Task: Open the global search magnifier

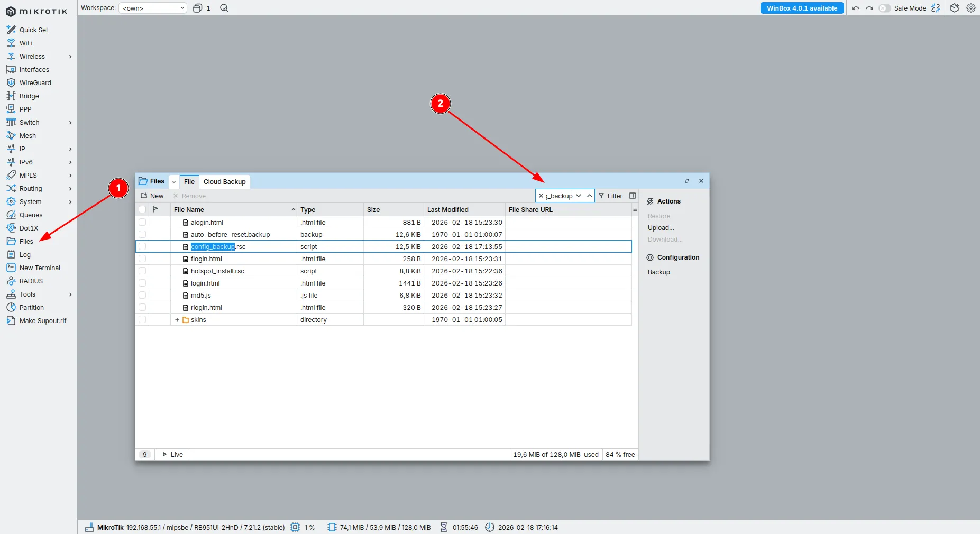Action: pyautogui.click(x=224, y=8)
